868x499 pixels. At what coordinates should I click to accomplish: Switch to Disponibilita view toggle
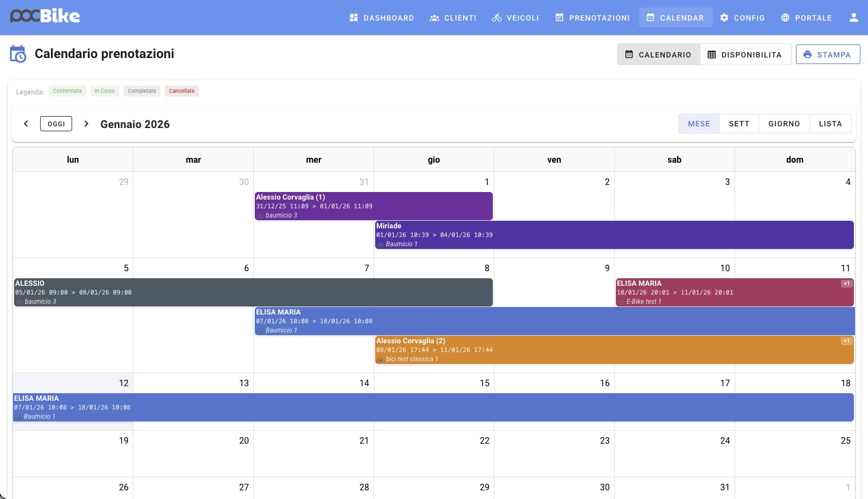(x=745, y=54)
